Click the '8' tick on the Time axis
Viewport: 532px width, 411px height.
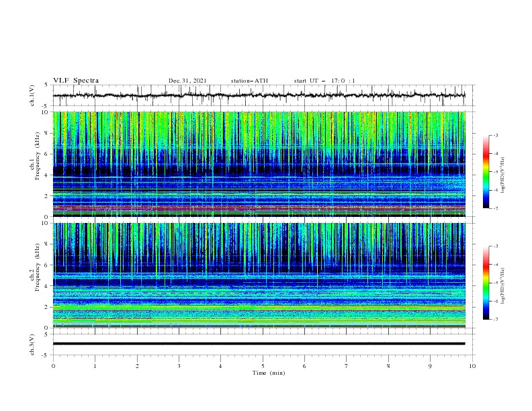coord(388,366)
